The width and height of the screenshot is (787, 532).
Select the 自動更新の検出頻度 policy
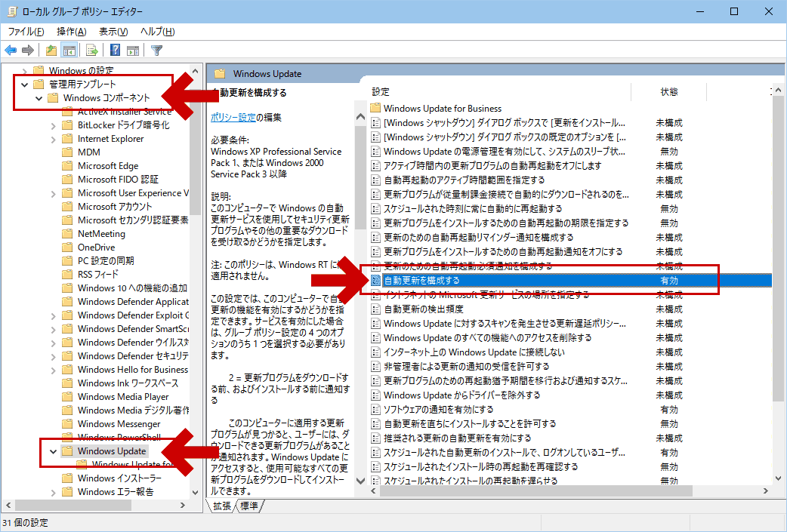click(423, 309)
